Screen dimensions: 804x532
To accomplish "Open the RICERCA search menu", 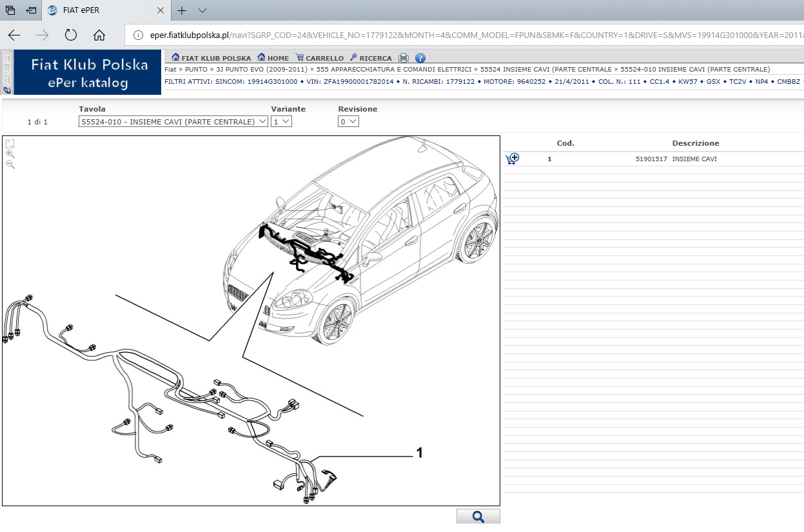I will click(x=371, y=58).
